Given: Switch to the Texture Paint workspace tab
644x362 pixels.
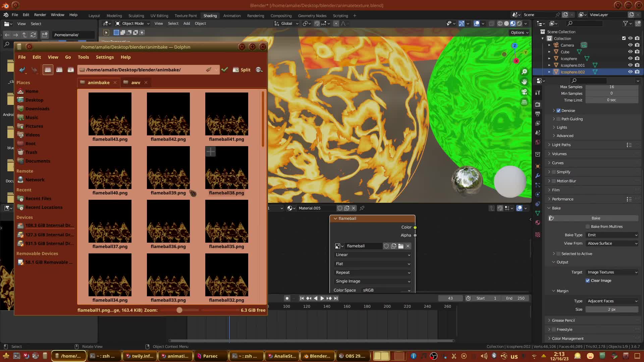Looking at the screenshot, I should tap(185, 16).
